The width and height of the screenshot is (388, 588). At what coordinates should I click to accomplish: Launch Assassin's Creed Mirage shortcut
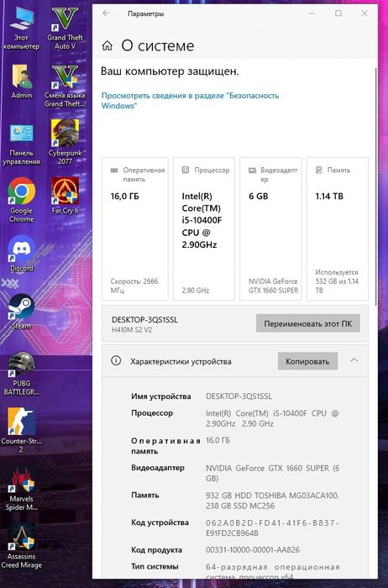coord(21,546)
